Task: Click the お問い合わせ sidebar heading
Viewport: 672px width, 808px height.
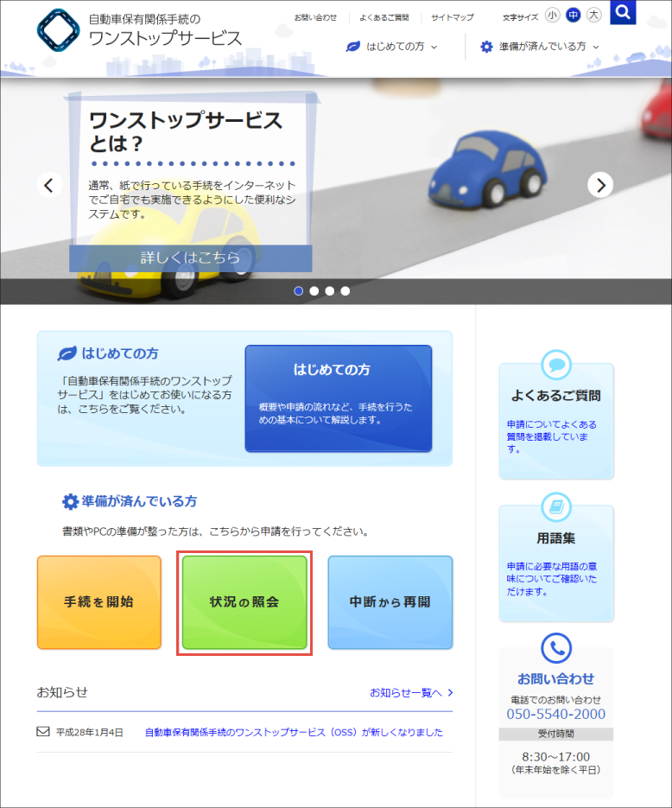Action: [556, 678]
